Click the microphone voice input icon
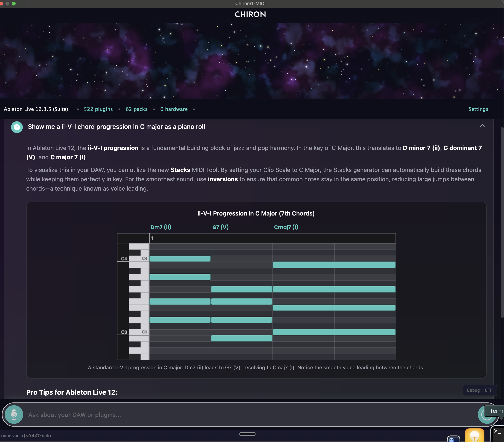Viewport: 504px width, 442px height. tap(14, 414)
